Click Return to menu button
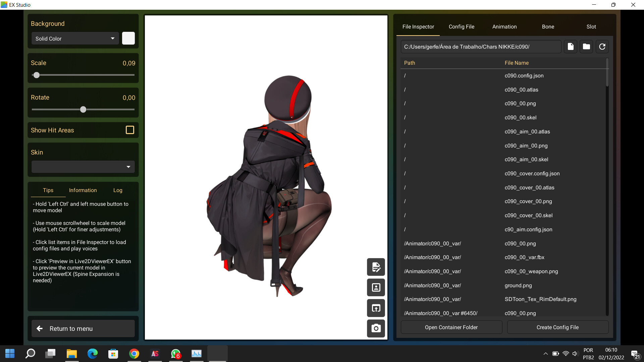The image size is (644, 362). (83, 328)
